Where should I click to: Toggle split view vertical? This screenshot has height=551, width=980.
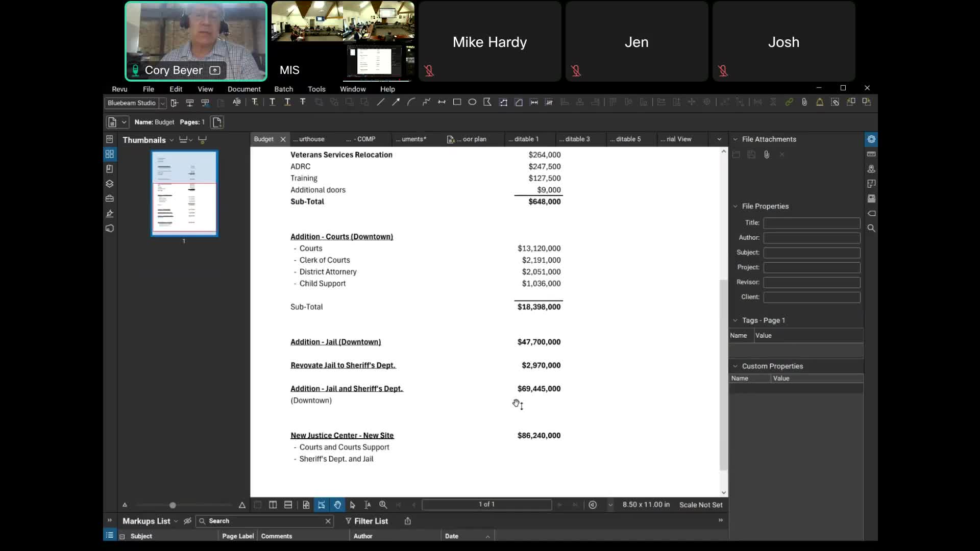point(273,505)
